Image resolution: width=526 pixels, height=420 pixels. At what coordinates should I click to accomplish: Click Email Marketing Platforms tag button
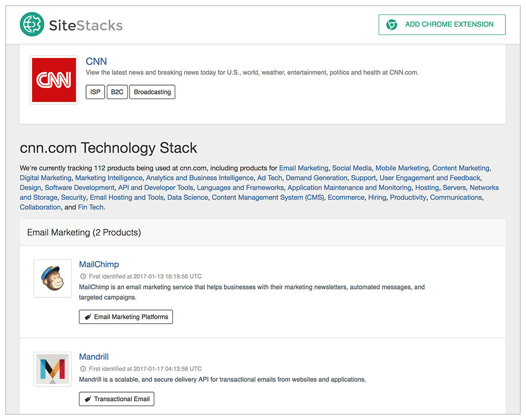[126, 317]
